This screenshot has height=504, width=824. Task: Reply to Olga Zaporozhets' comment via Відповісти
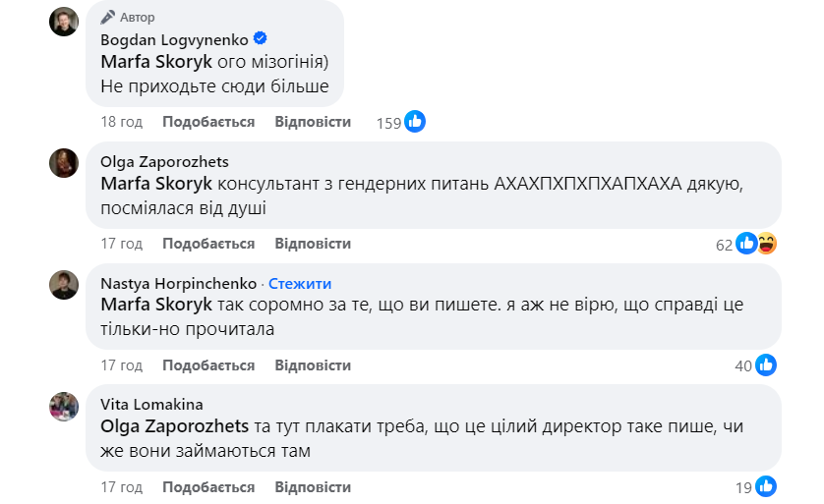click(x=313, y=244)
